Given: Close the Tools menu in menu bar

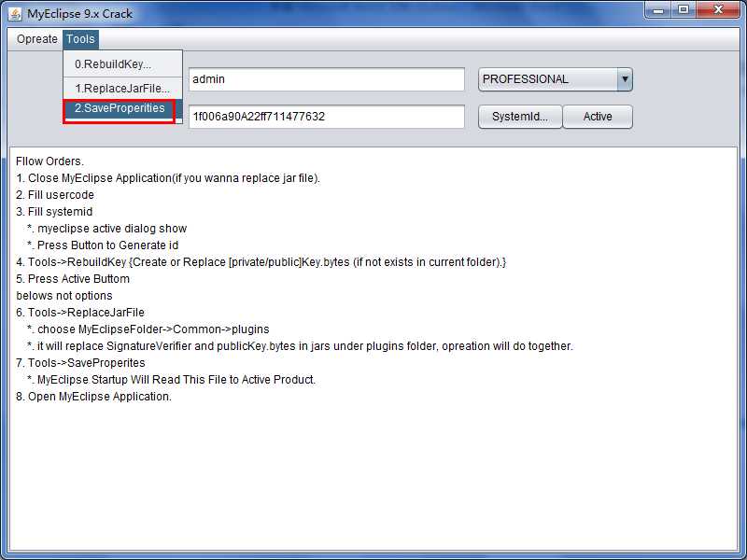Looking at the screenshot, I should click(x=80, y=39).
